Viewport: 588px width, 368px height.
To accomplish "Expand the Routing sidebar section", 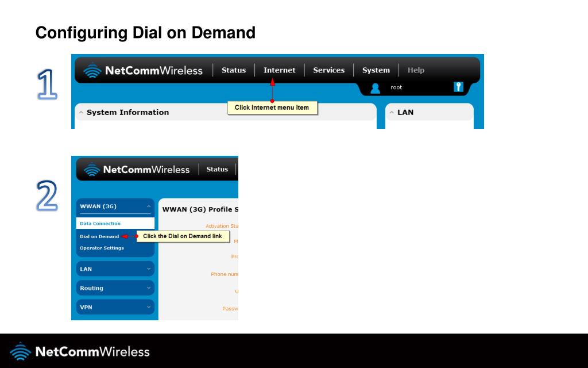I will click(149, 288).
